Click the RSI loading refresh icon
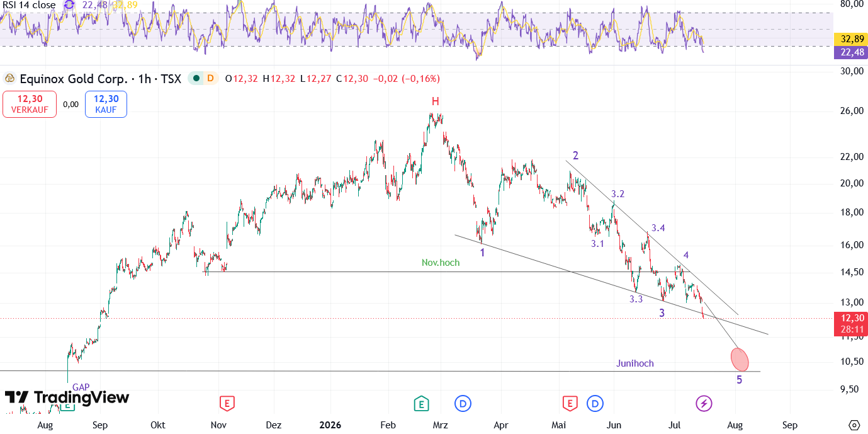This screenshot has height=434, width=868. click(69, 5)
